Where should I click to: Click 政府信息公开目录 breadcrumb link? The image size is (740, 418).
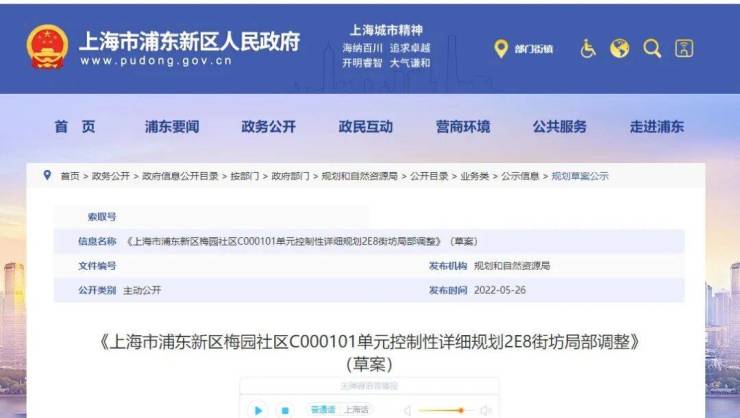tap(180, 176)
